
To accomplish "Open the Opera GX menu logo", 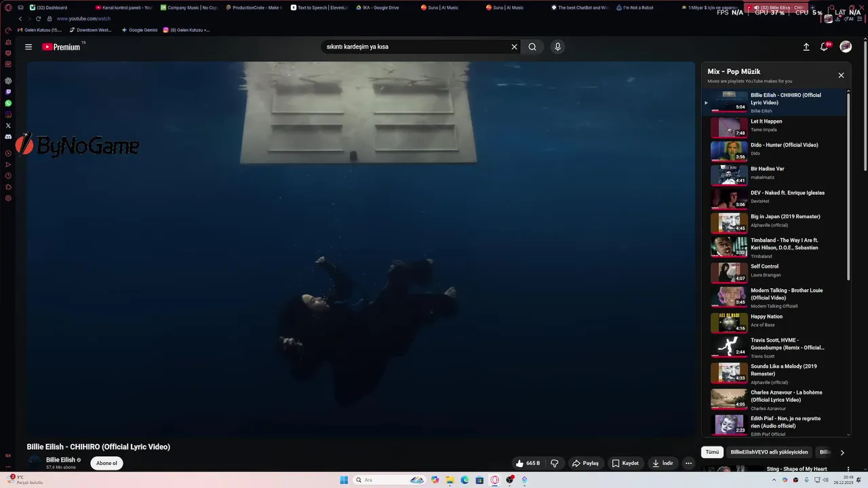I will point(8,7).
